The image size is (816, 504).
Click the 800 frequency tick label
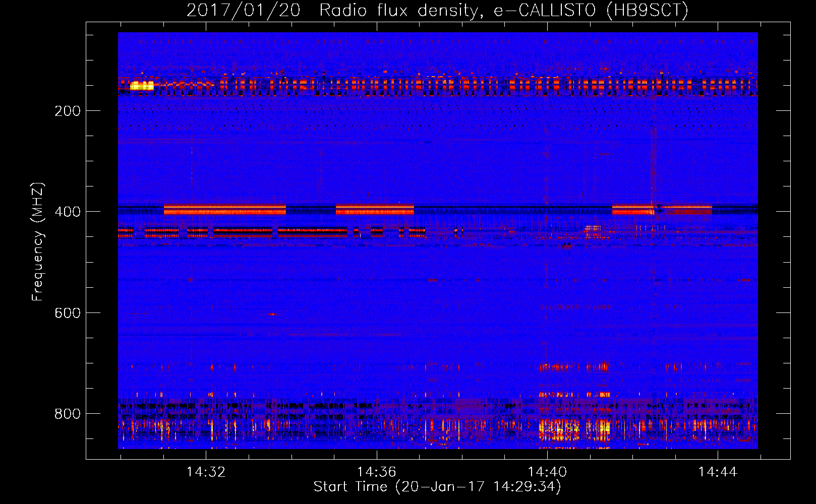pos(68,414)
